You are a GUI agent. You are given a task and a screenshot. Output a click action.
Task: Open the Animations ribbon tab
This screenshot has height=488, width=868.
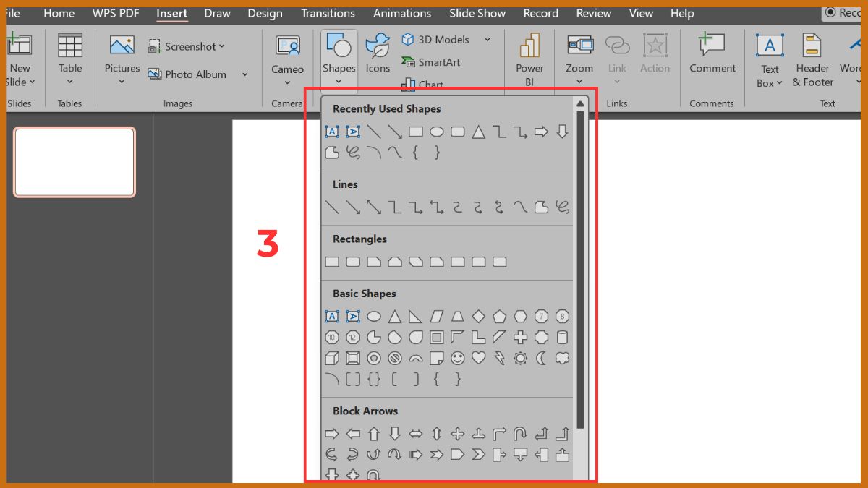pyautogui.click(x=404, y=13)
